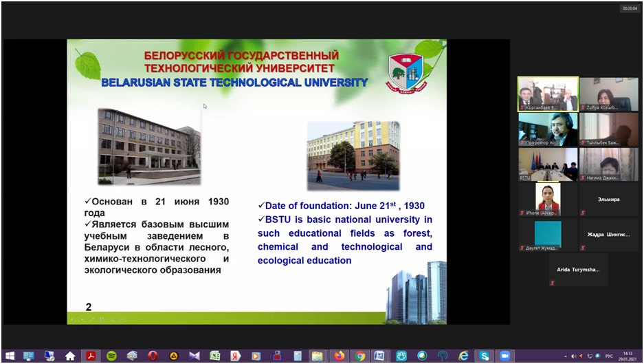Open Adobe Acrobat Reader taskbar icon
Viewport: 644px width, 364px height.
click(91, 356)
